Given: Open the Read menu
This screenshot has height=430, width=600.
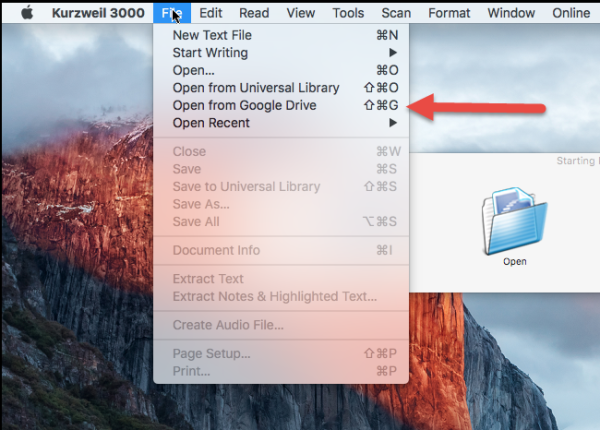Looking at the screenshot, I should point(254,13).
